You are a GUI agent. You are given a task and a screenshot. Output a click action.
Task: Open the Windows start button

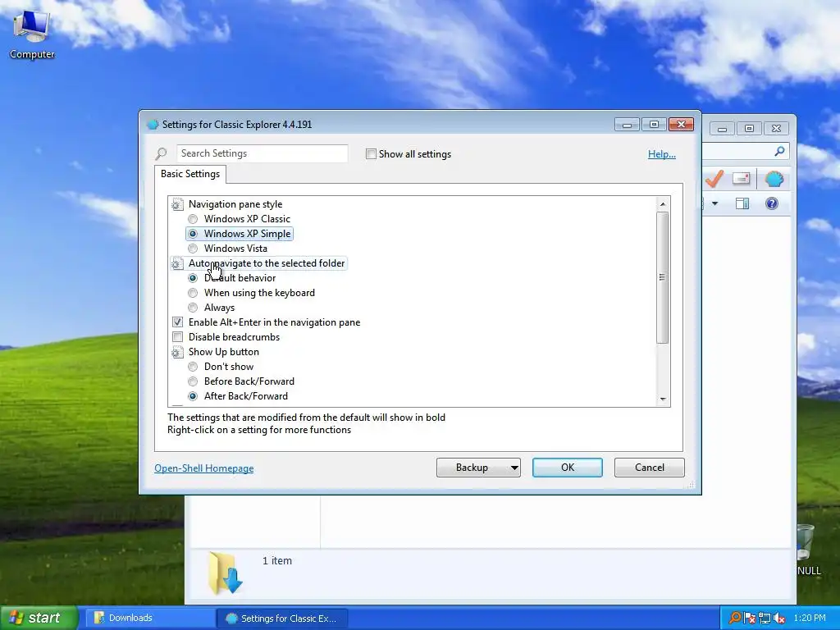(39, 618)
